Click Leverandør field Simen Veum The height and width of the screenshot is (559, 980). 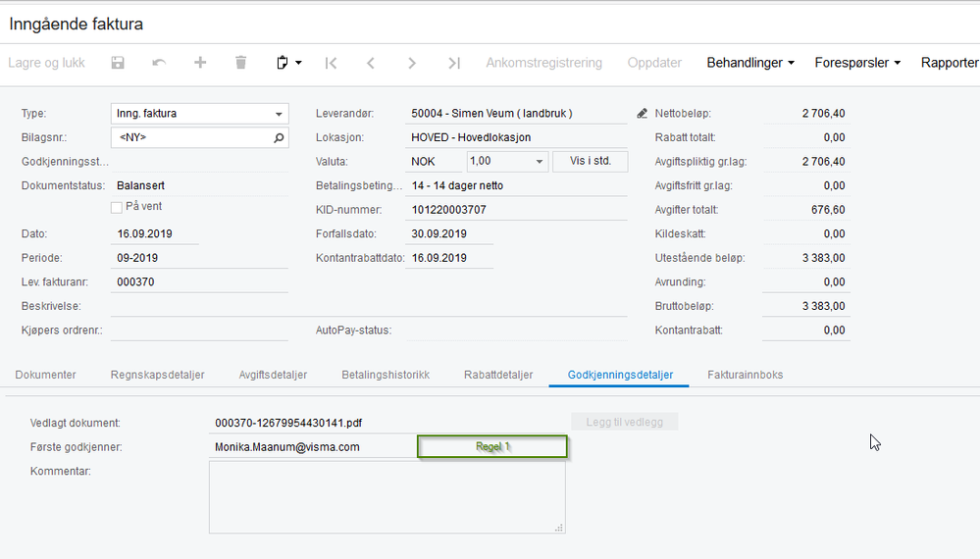pos(516,114)
